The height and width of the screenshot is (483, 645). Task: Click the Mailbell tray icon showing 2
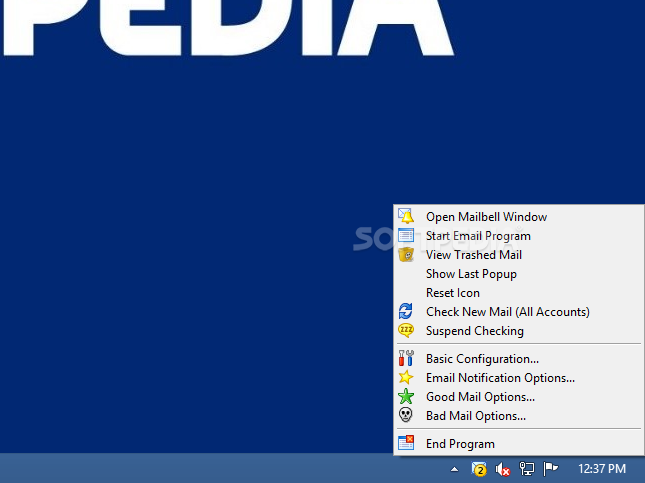pyautogui.click(x=479, y=469)
